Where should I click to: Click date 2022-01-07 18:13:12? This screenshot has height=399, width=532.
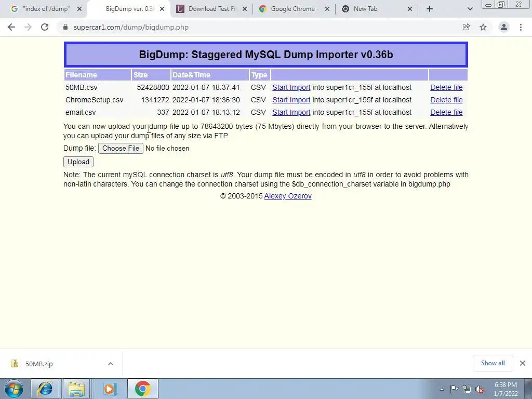206,112
